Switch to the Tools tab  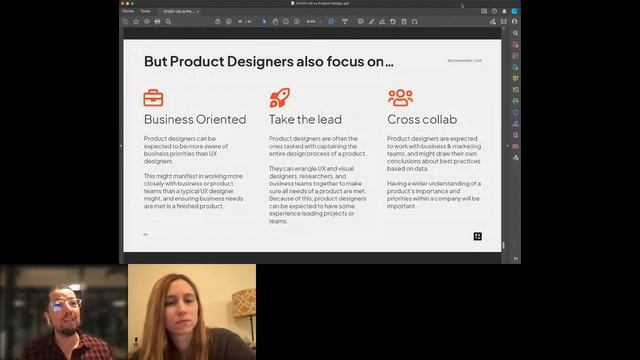[x=145, y=11]
